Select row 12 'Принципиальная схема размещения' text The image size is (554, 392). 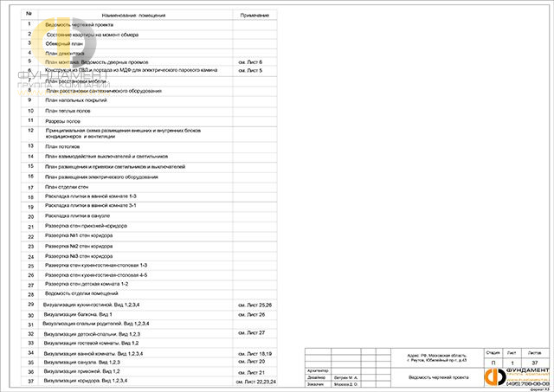pyautogui.click(x=123, y=133)
